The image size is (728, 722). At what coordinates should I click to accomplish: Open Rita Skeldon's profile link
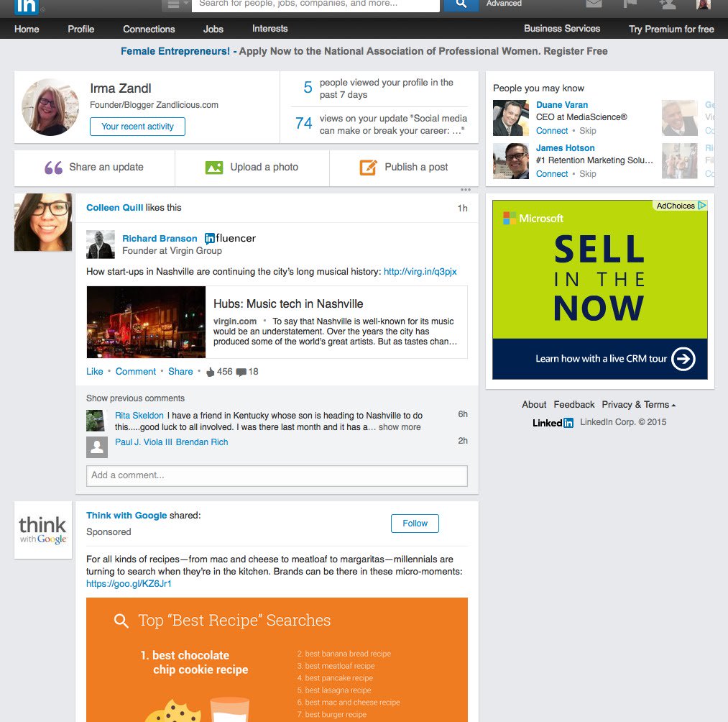pos(139,416)
